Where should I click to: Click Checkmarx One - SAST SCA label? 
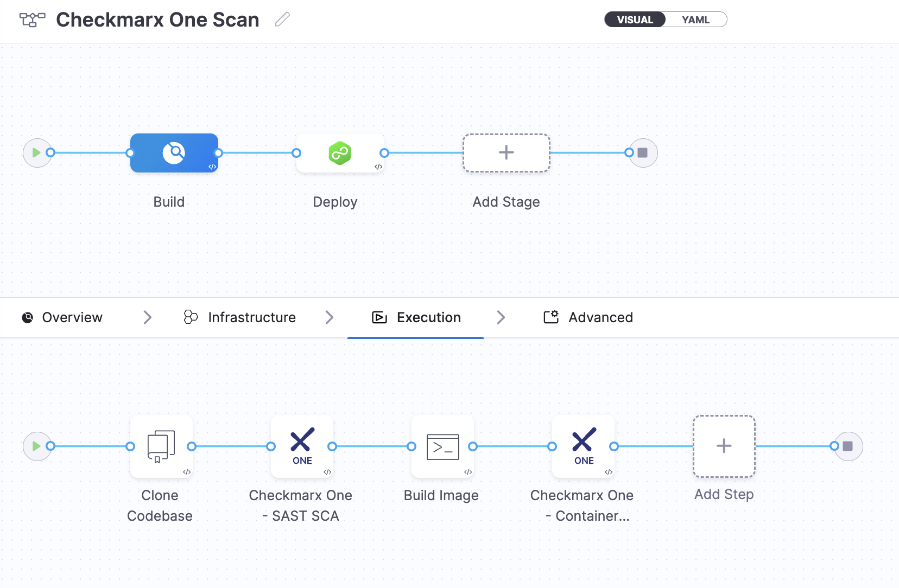(x=301, y=506)
